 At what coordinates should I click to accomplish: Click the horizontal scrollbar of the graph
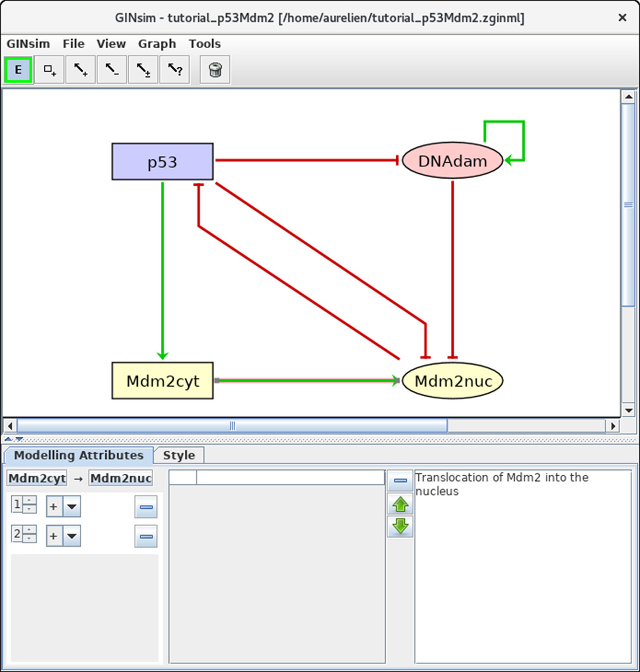[232, 426]
